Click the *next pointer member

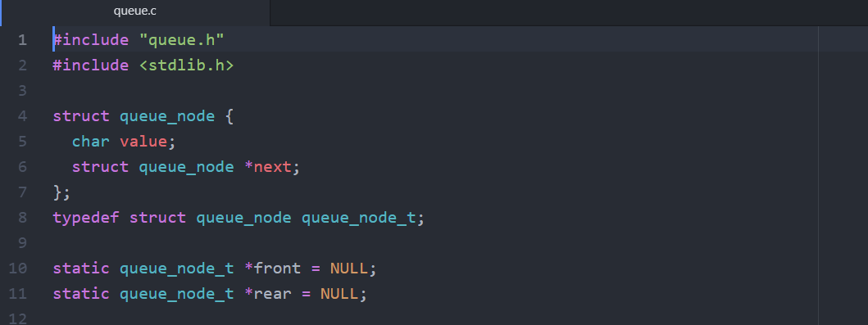click(x=267, y=167)
